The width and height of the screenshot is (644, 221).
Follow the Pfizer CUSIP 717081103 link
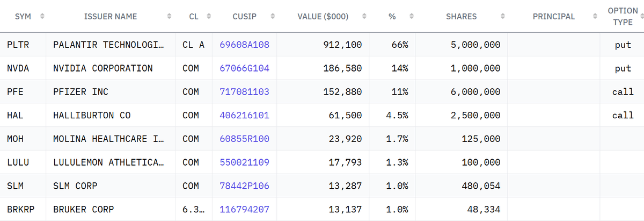coord(244,92)
